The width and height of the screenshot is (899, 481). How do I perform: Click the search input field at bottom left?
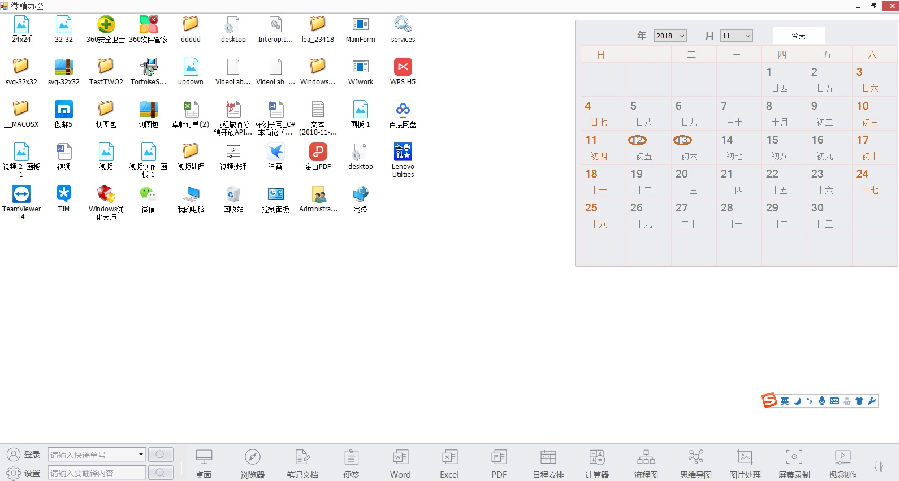coord(96,472)
